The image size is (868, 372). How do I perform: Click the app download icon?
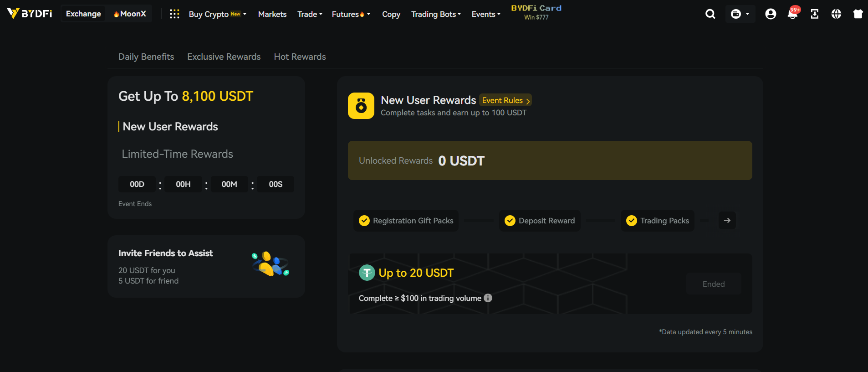click(815, 14)
